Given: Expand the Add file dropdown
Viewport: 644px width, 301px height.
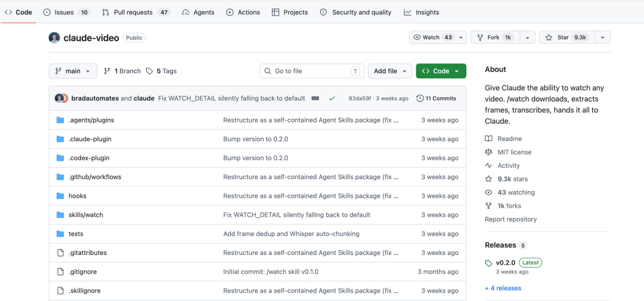Looking at the screenshot, I should pos(390,71).
